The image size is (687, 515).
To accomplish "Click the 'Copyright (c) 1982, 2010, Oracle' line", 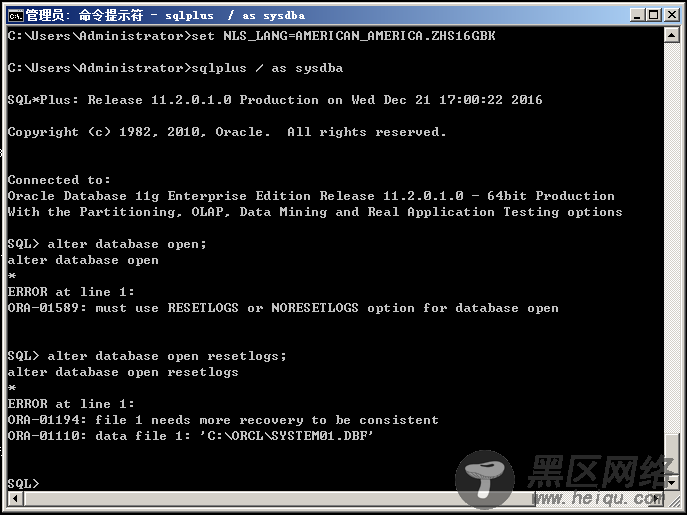I will [x=227, y=132].
